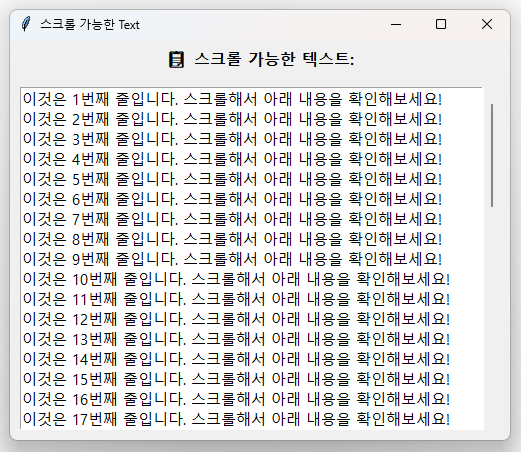Viewport: 521px width, 452px height.
Task: Click the vertical scrollbar thumb
Action: (492, 155)
